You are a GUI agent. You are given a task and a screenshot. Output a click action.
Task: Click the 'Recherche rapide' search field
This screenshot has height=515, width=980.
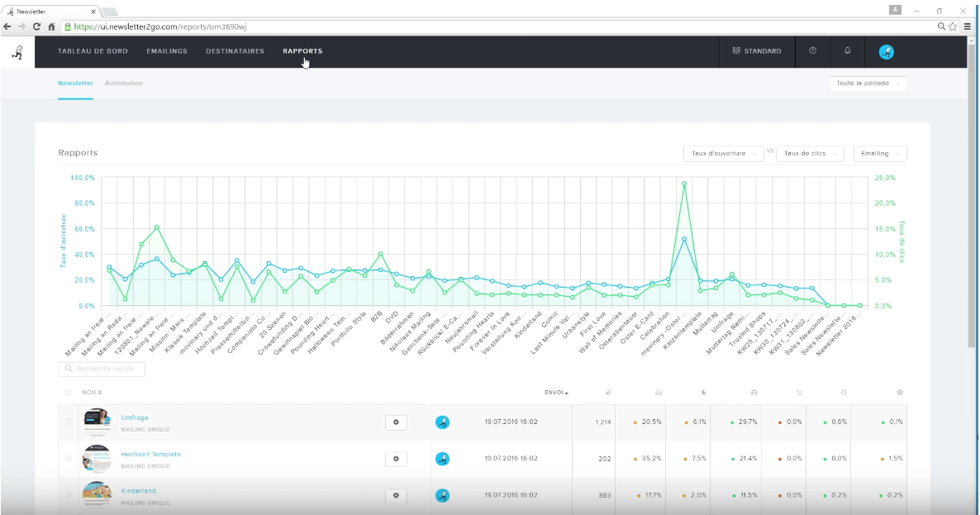[x=102, y=369]
